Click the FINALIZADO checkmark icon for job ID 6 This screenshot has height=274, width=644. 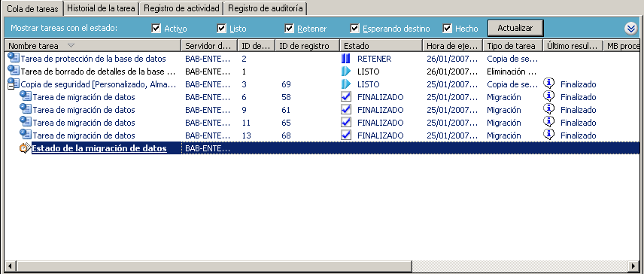[346, 97]
